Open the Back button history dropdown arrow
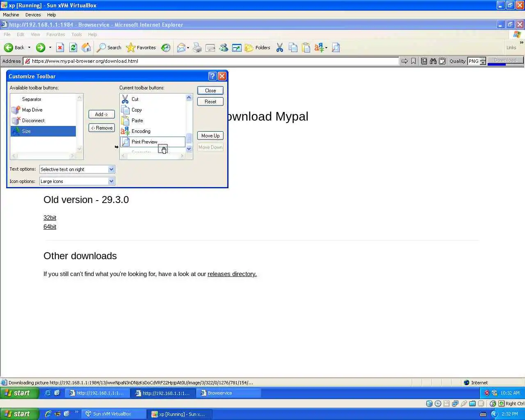Viewport: 525px width, 420px height. [x=29, y=48]
